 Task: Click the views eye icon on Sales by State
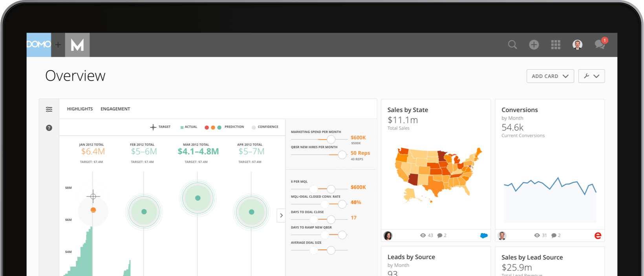[423, 236]
